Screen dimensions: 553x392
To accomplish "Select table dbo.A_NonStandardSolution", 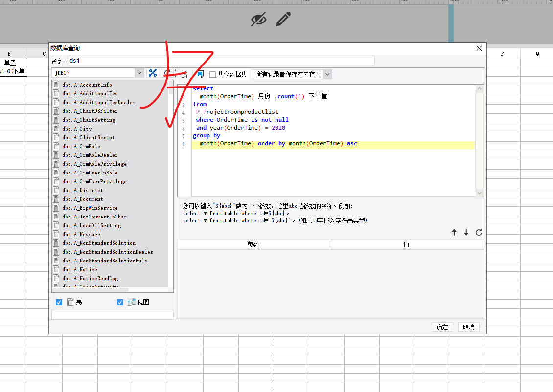I will point(99,243).
